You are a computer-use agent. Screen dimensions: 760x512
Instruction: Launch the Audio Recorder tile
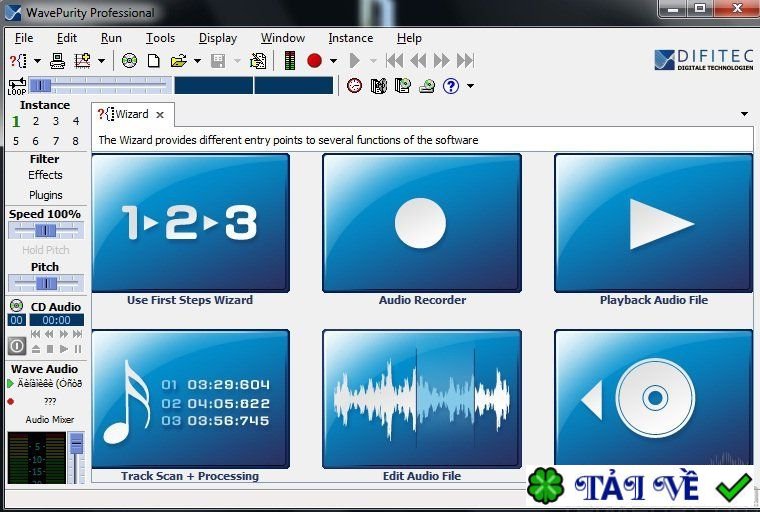[x=421, y=222]
